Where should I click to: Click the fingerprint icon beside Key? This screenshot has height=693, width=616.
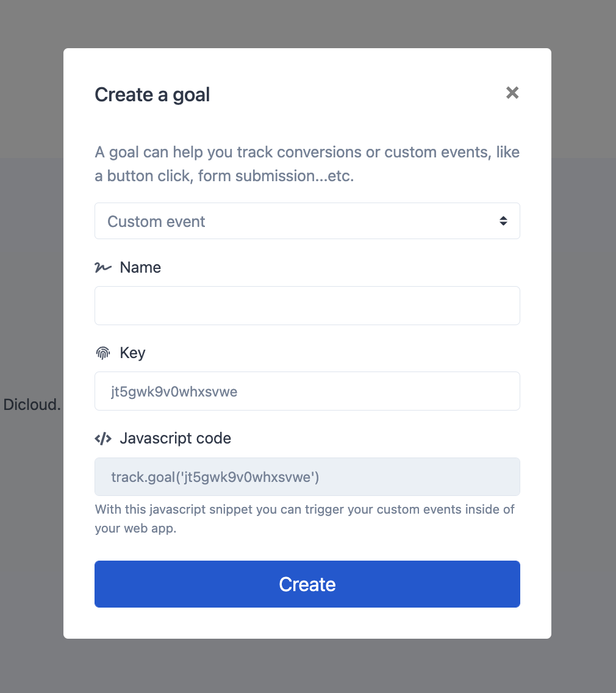(103, 353)
